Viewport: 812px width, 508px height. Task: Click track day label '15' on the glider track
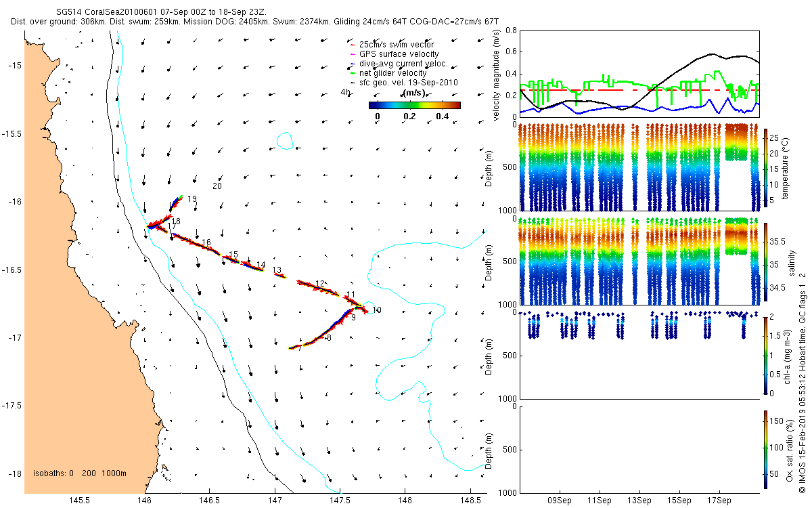pos(233,255)
